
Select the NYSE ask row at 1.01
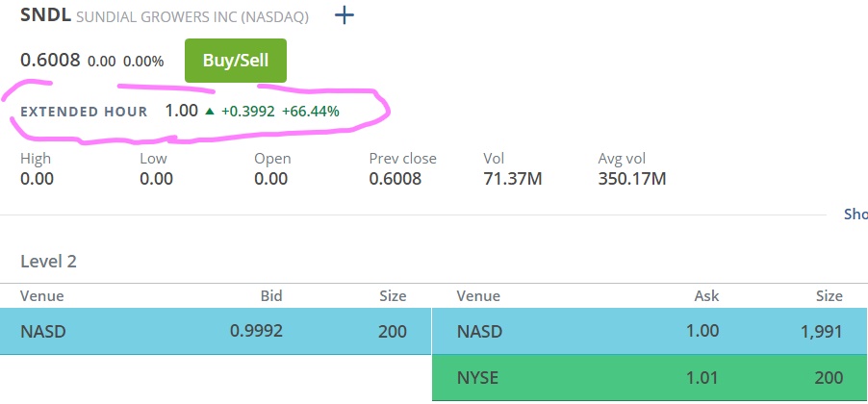[x=650, y=378]
